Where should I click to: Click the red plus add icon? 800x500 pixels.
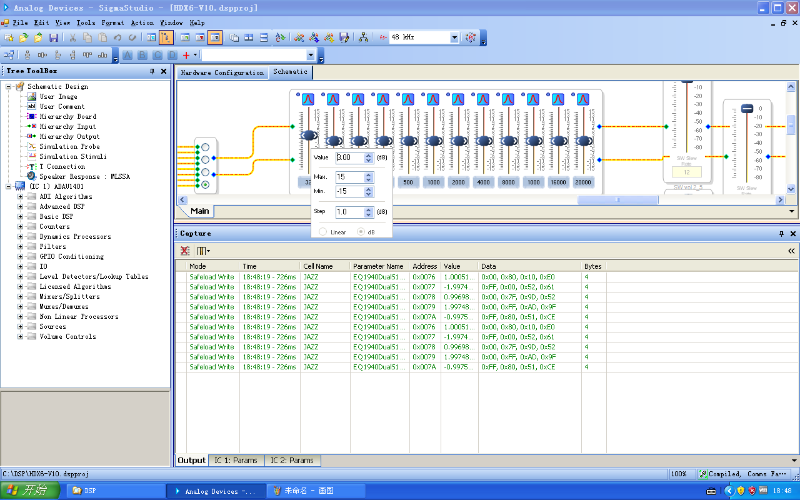point(186,55)
